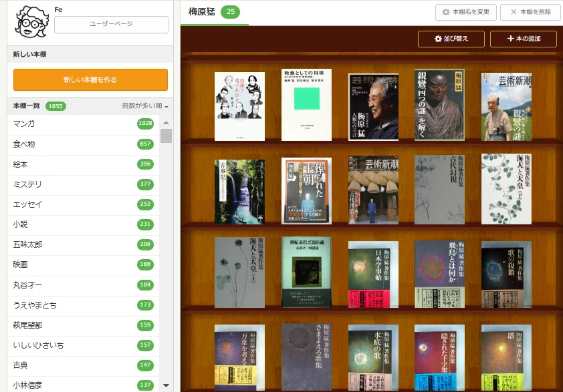This screenshot has height=392, width=563.
Task: Open the 古典 bookshelf
Action: pos(83,365)
